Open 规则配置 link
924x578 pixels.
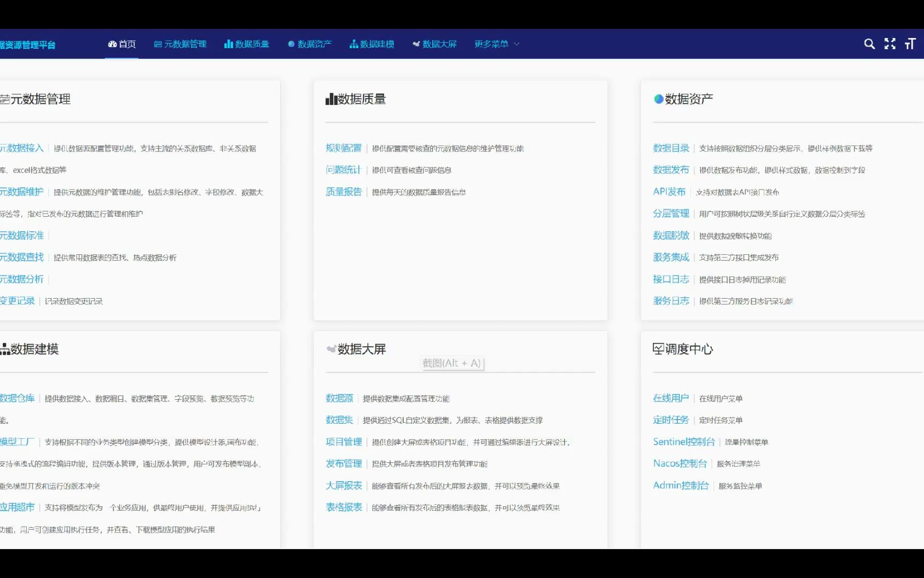tap(344, 148)
